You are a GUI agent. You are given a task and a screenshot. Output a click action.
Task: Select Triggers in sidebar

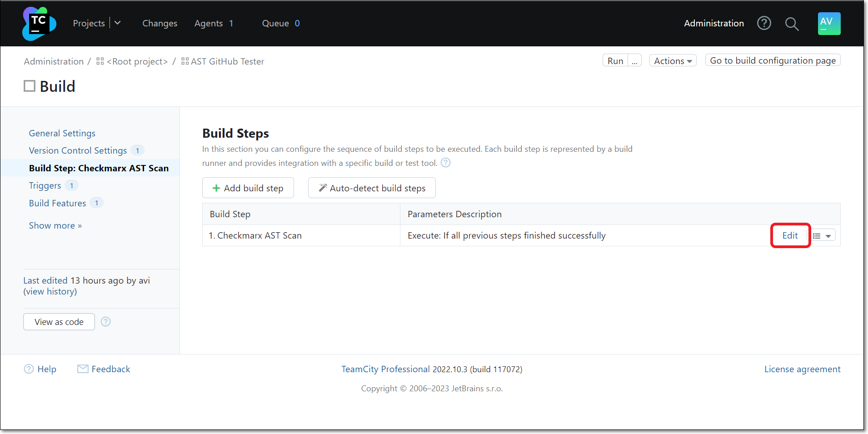[45, 185]
